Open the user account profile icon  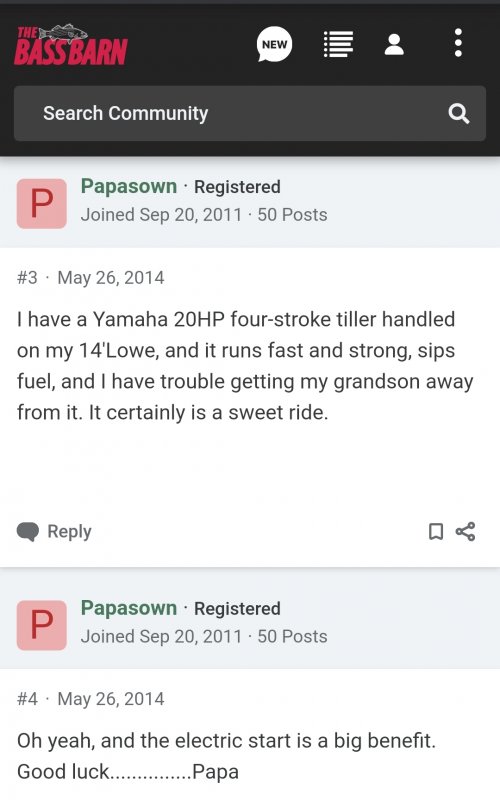[394, 44]
